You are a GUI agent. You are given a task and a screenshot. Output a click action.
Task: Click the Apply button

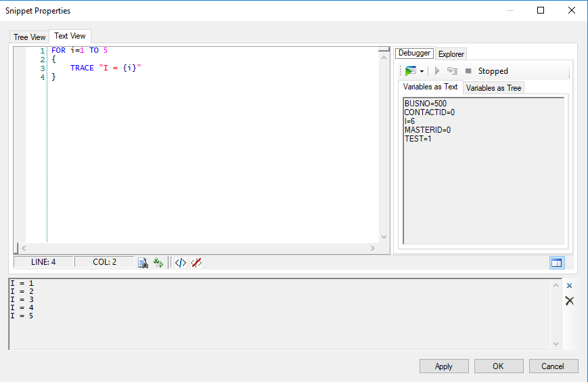[x=443, y=366]
